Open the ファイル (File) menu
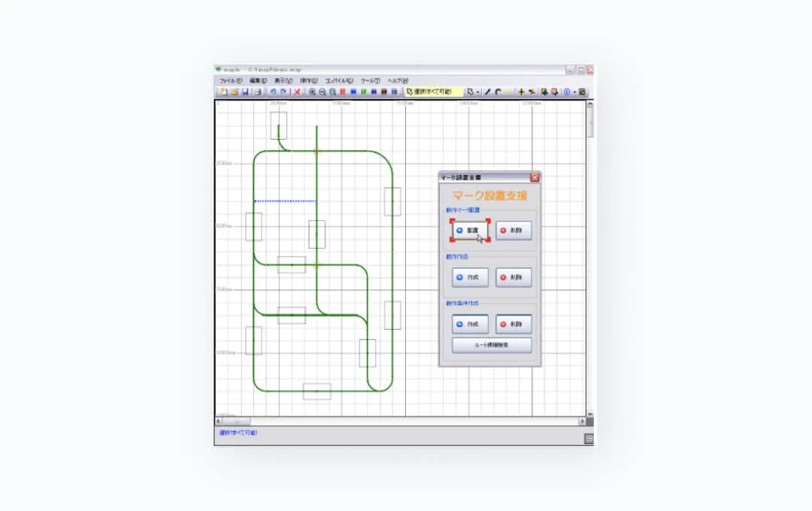Screen dimensions: 812x511 coord(230,80)
